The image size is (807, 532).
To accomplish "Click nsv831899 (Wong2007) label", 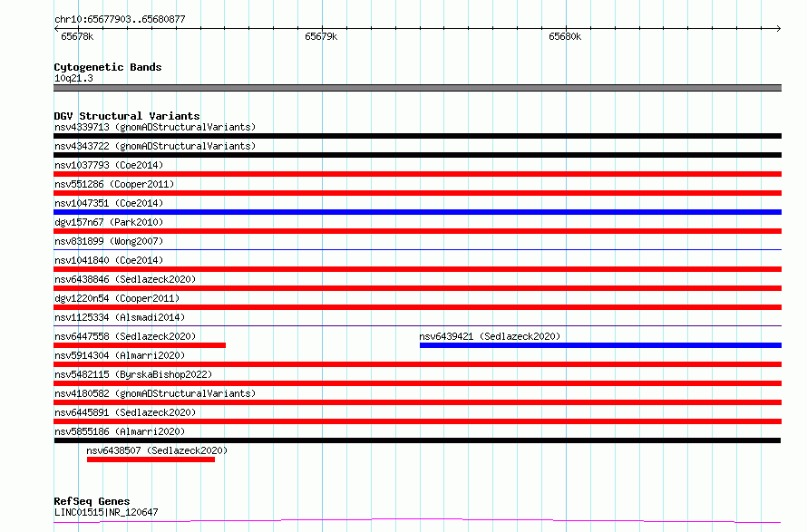I will [109, 241].
